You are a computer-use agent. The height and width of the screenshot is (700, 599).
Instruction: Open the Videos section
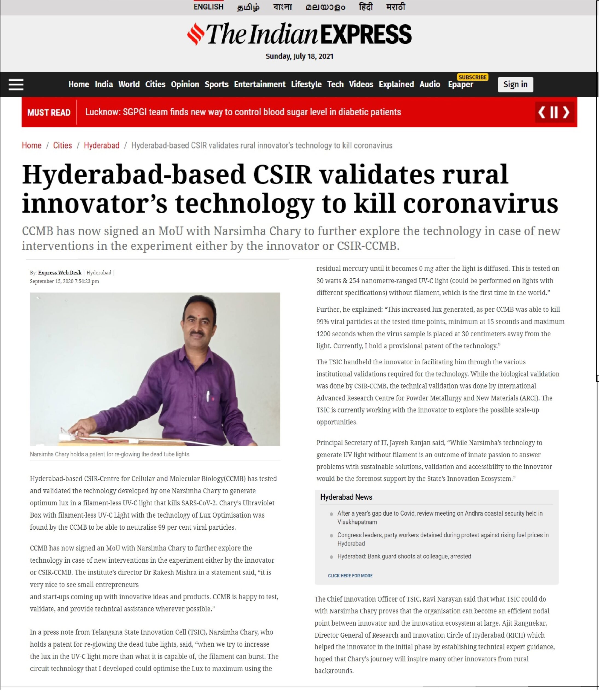coord(361,84)
